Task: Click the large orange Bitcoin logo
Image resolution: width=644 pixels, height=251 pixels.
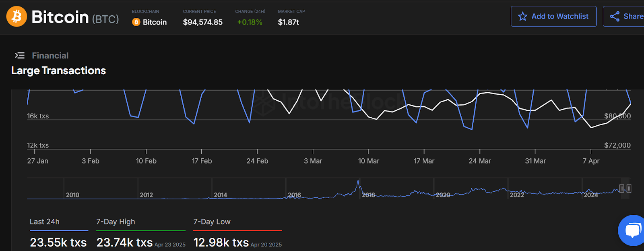Action: (x=17, y=17)
